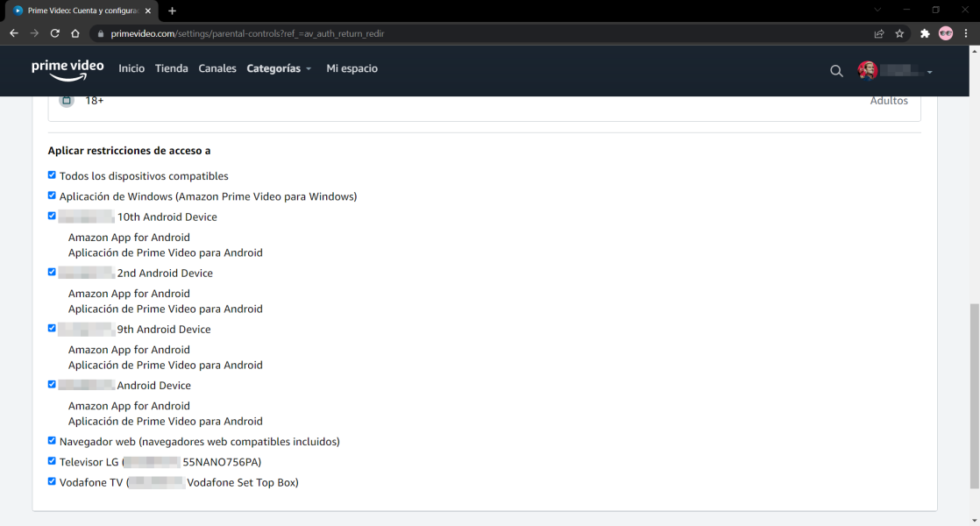Go to browser home page icon

coord(75,33)
